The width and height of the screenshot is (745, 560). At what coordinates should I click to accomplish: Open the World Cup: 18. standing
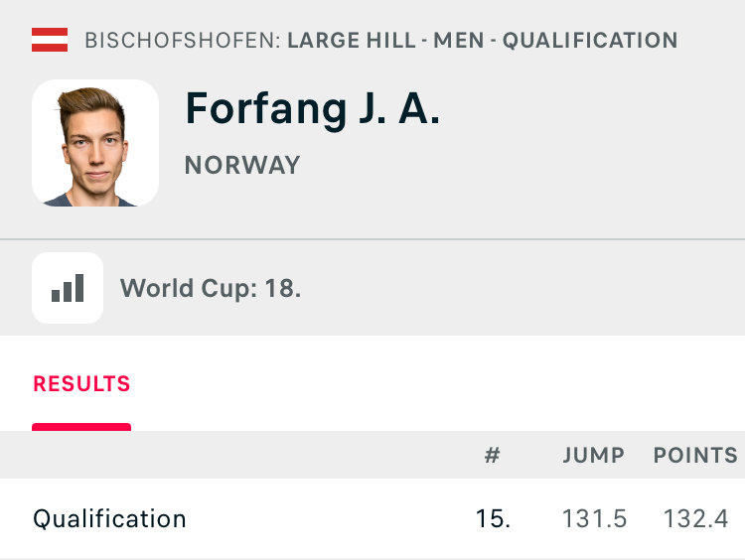[x=211, y=289]
